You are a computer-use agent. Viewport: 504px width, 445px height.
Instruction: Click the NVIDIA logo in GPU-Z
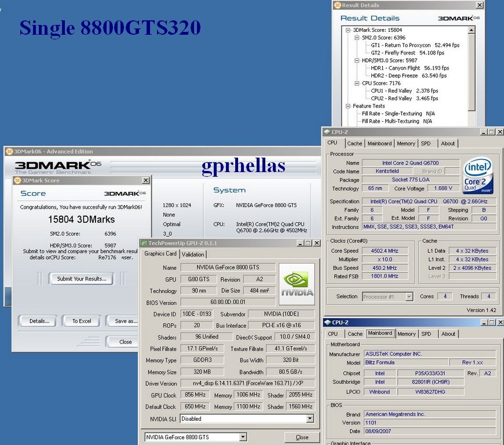click(x=297, y=284)
